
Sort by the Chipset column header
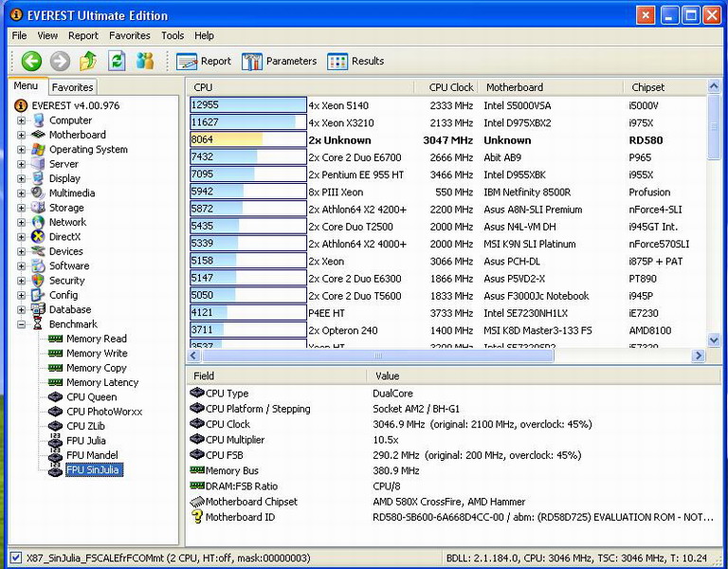tap(664, 87)
